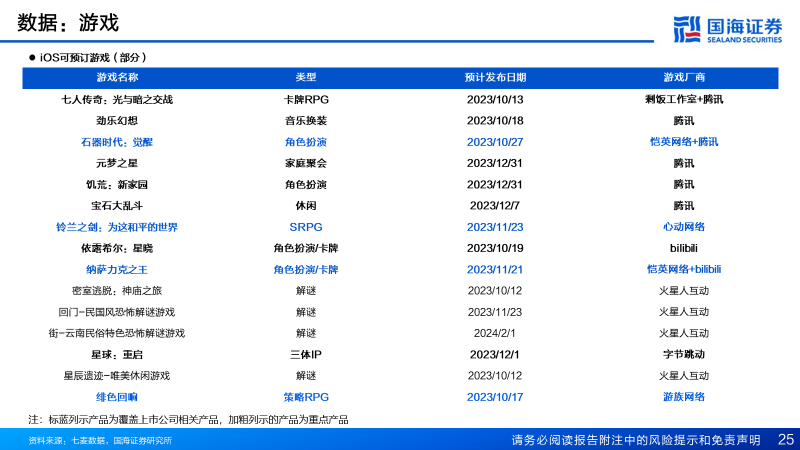Image resolution: width=800 pixels, height=450 pixels.
Task: Click the Sealand Securities logo
Action: pos(727,30)
